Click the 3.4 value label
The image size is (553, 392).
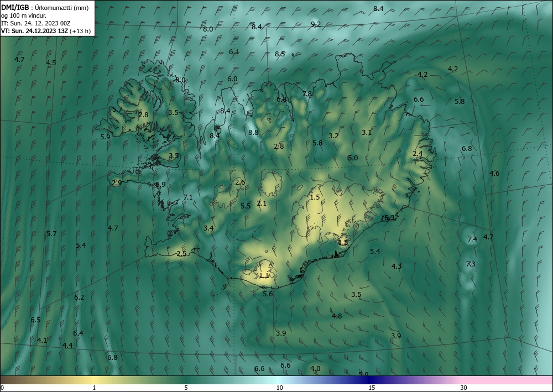[x=208, y=228]
